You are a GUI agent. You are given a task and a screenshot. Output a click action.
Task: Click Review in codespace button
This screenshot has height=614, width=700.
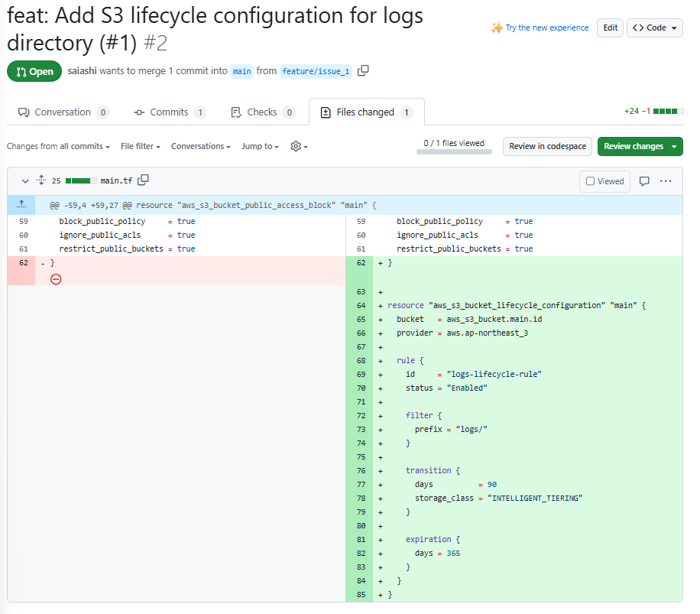pos(547,146)
